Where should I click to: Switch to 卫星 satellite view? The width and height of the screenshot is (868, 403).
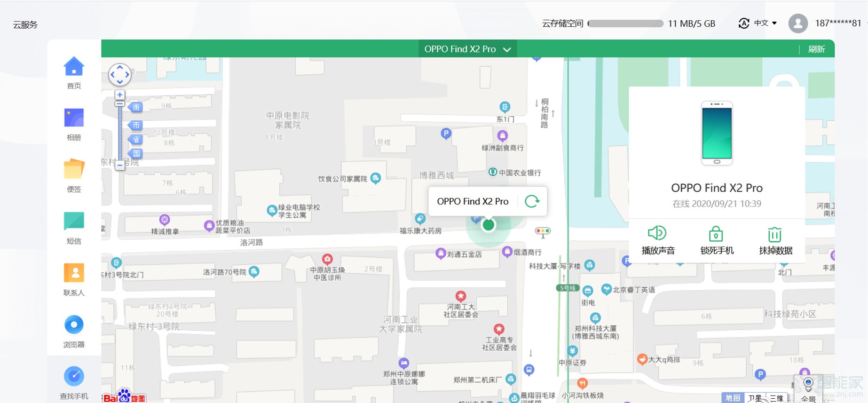tap(755, 398)
